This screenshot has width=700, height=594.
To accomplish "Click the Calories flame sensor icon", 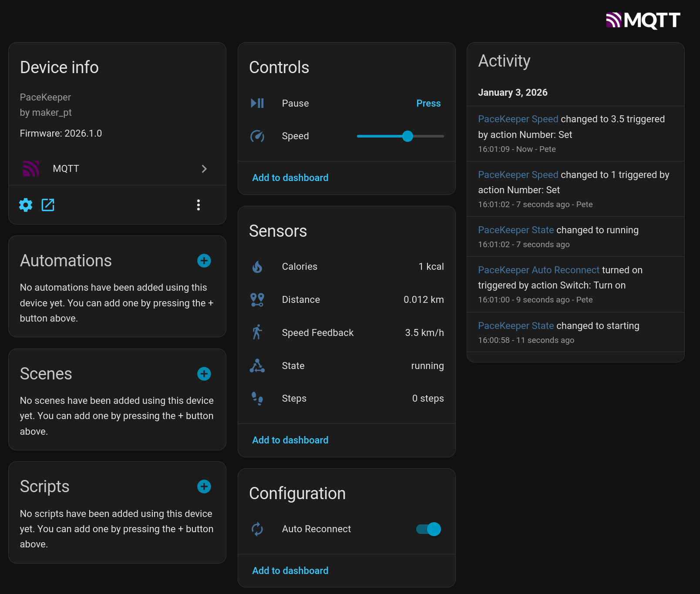I will 257,267.
